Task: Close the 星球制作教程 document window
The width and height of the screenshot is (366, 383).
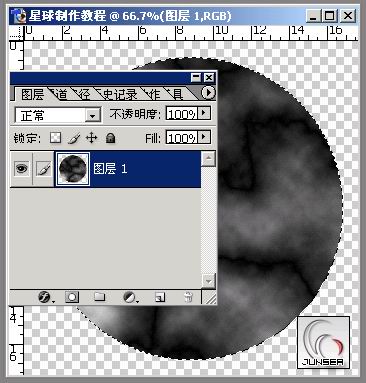Action: (348, 16)
